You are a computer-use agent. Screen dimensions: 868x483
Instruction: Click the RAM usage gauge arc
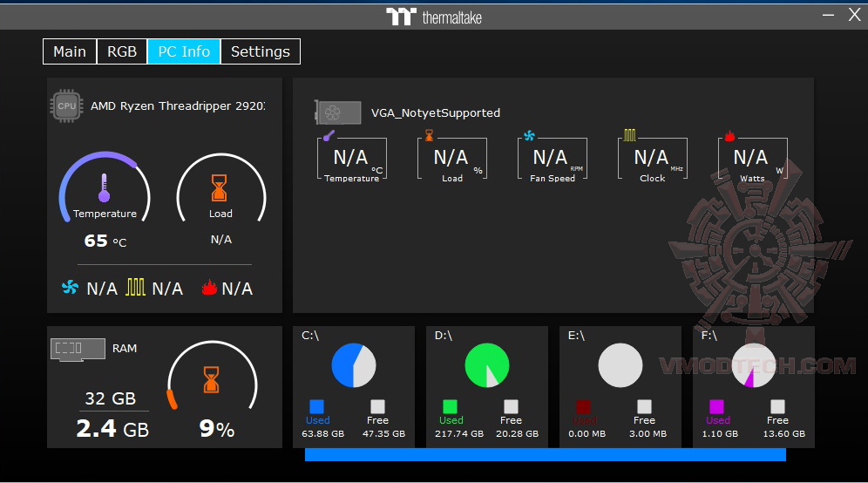click(x=213, y=375)
